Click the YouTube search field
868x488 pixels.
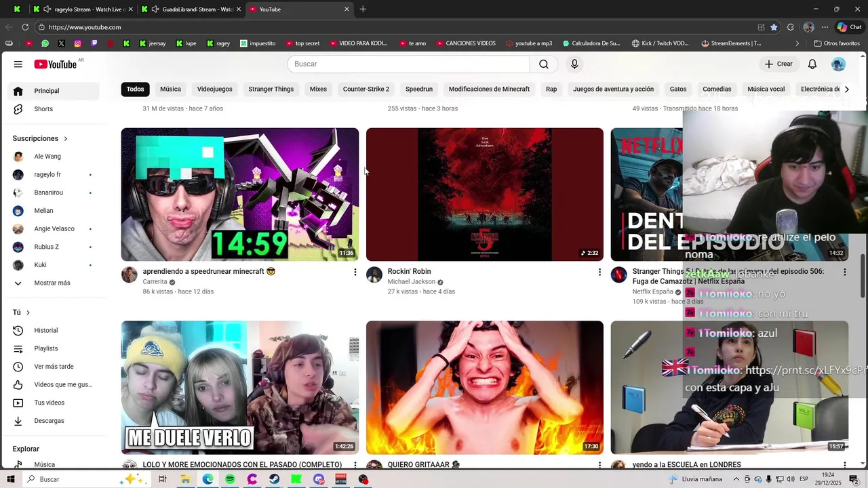[408, 64]
